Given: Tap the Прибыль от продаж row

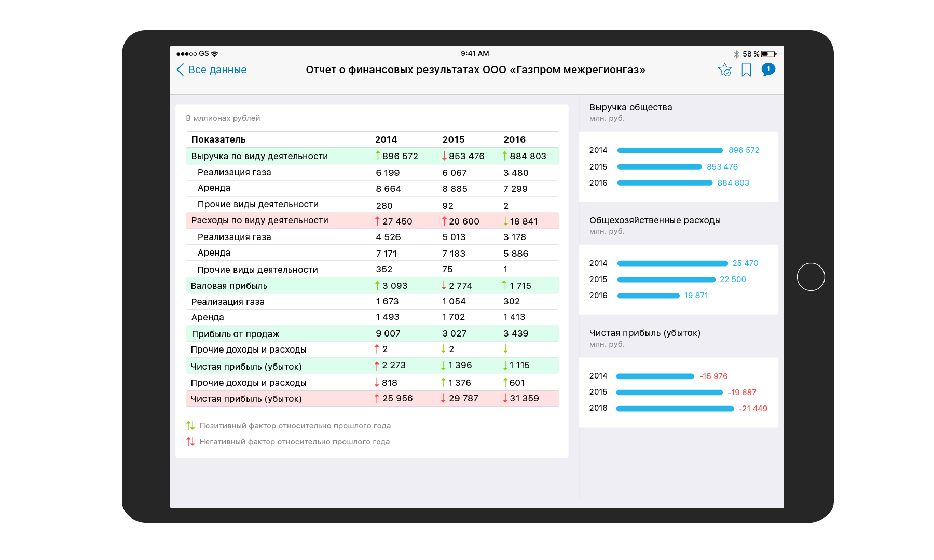Looking at the screenshot, I should pos(236,334).
